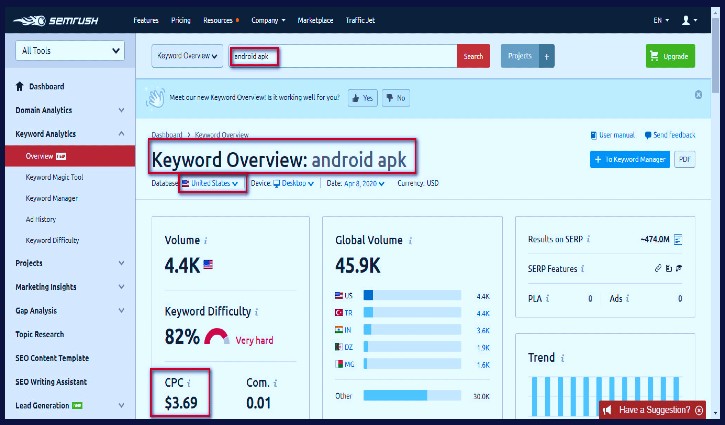The width and height of the screenshot is (725, 425).
Task: Open the Keyword Overview search type dropdown
Action: [x=187, y=56]
